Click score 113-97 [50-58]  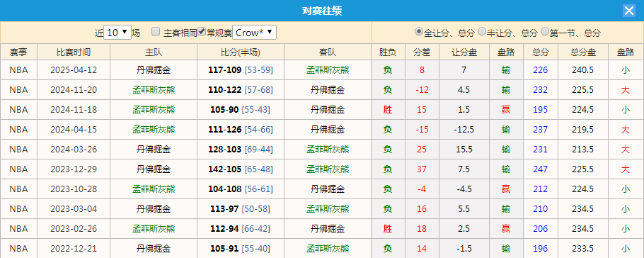241,208
